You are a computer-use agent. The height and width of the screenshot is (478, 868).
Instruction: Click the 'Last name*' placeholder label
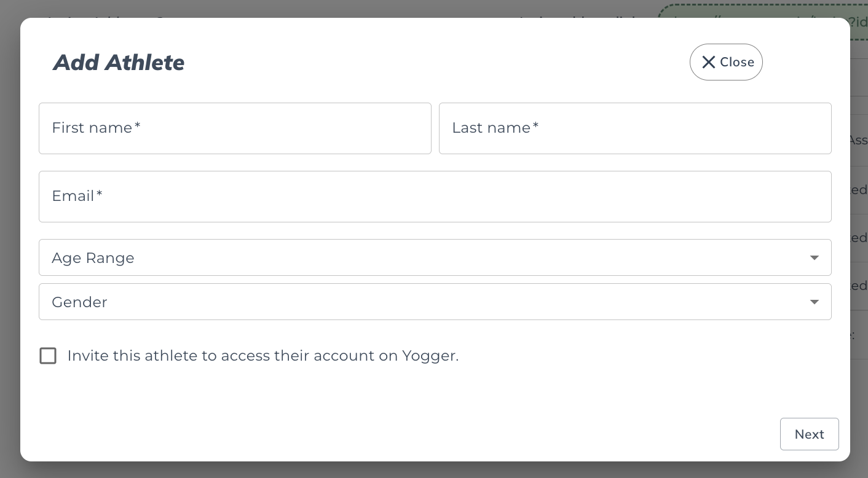coord(495,128)
